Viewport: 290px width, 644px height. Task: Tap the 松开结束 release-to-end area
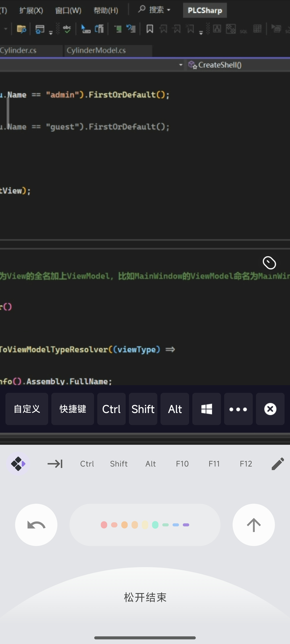(x=145, y=597)
